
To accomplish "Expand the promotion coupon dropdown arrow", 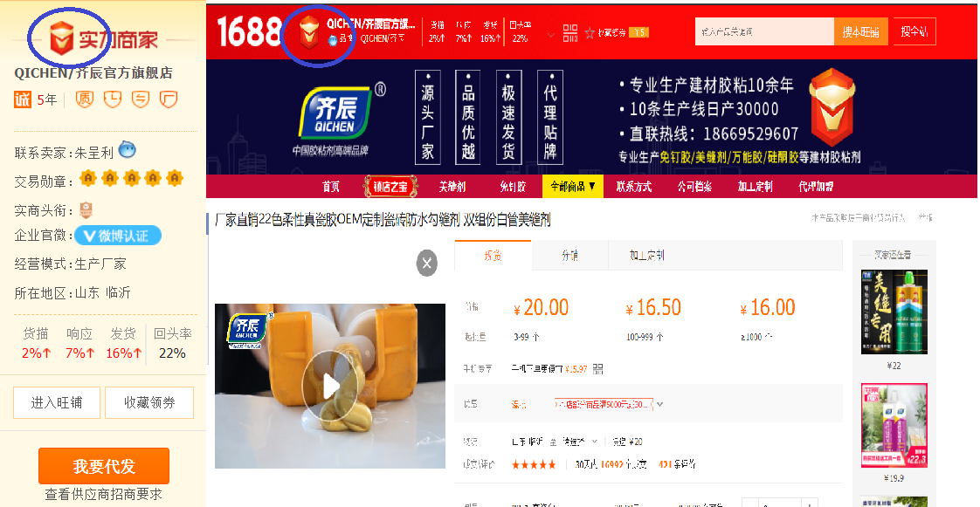I will [659, 405].
